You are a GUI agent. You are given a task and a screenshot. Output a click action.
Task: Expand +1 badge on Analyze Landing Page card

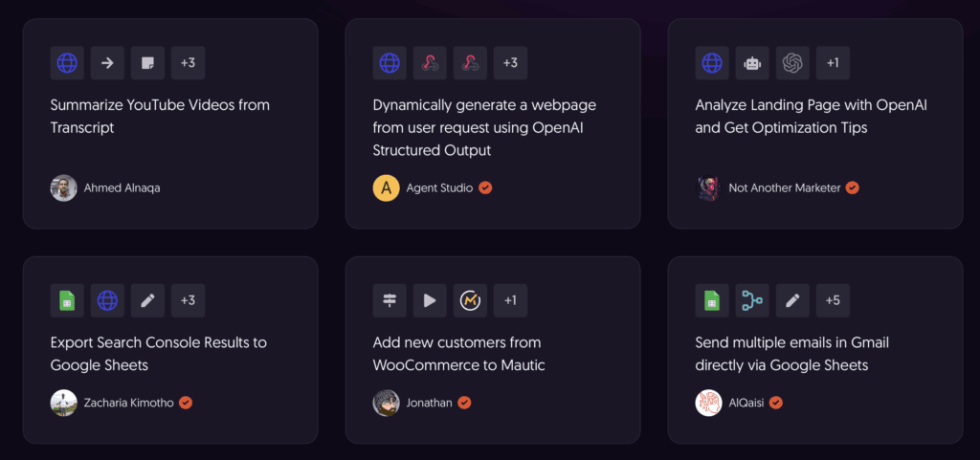point(833,63)
